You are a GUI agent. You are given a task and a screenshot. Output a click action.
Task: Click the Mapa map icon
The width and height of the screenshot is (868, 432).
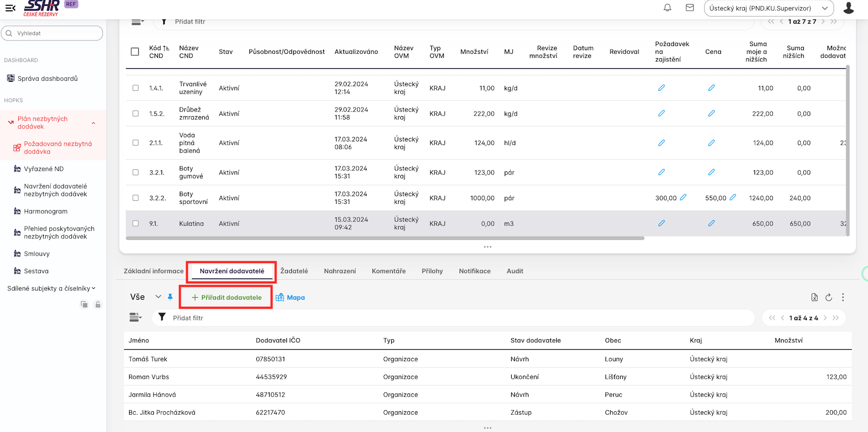point(280,298)
